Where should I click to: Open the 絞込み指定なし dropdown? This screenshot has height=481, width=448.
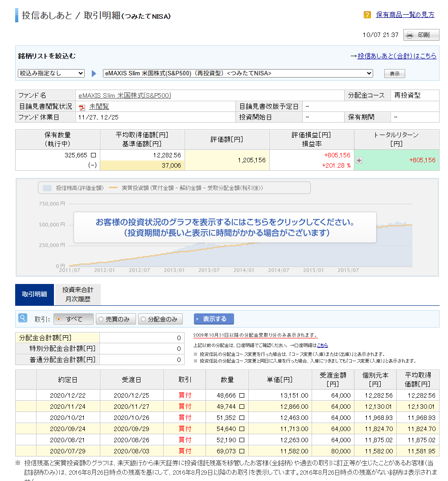pos(51,73)
